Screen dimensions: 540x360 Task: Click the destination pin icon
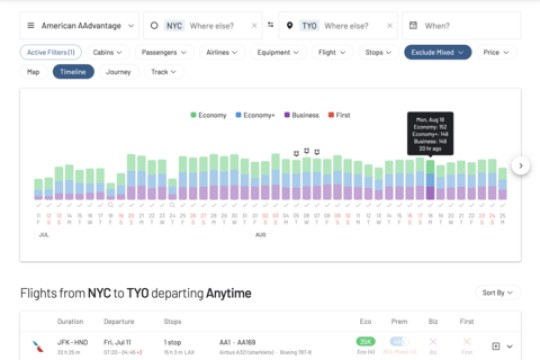coord(290,25)
